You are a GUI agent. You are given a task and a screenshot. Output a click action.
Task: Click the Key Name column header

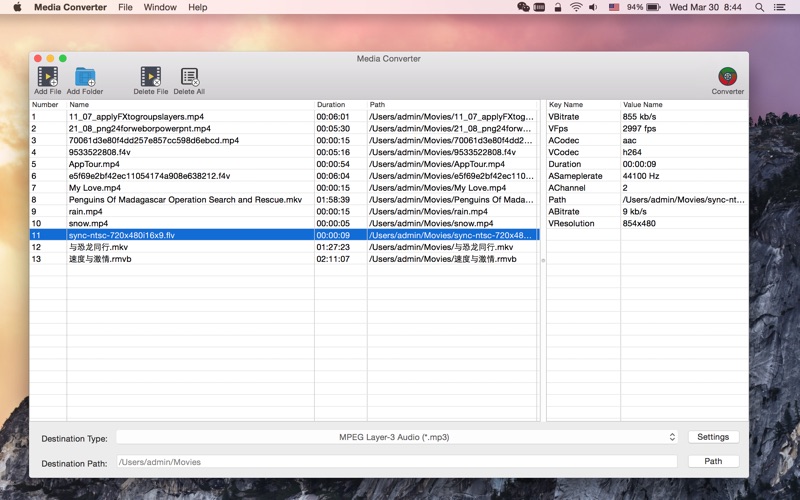coord(583,105)
